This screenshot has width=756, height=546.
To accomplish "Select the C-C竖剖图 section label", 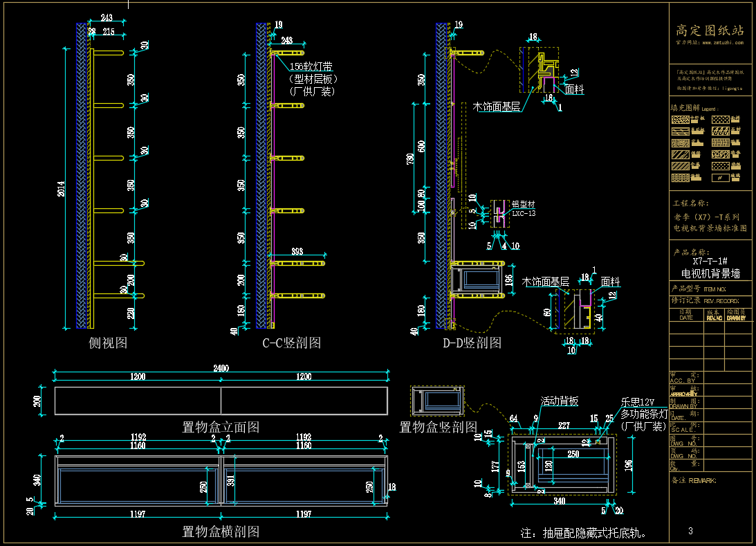I will (292, 343).
